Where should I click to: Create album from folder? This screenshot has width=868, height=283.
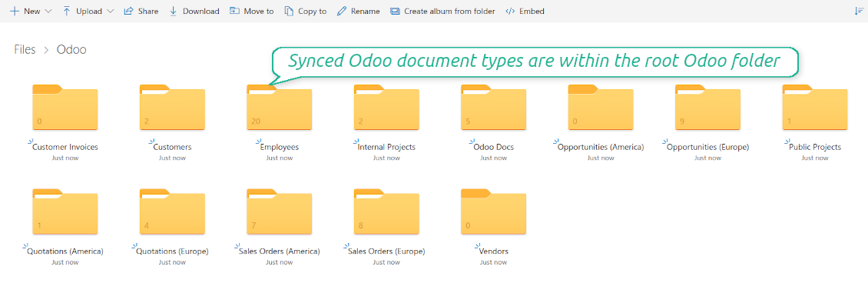click(442, 11)
